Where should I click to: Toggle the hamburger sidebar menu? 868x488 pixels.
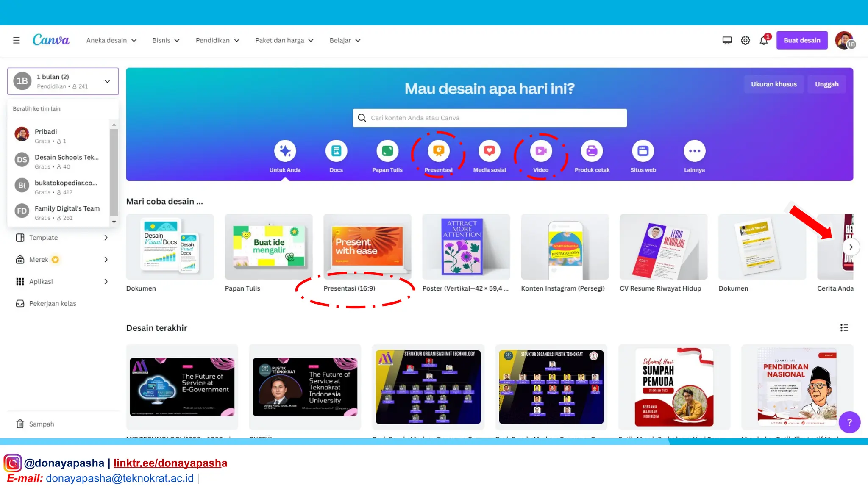click(17, 41)
